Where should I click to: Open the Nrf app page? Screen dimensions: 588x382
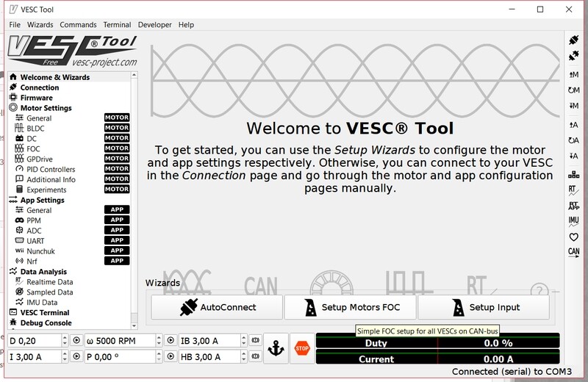point(69,262)
